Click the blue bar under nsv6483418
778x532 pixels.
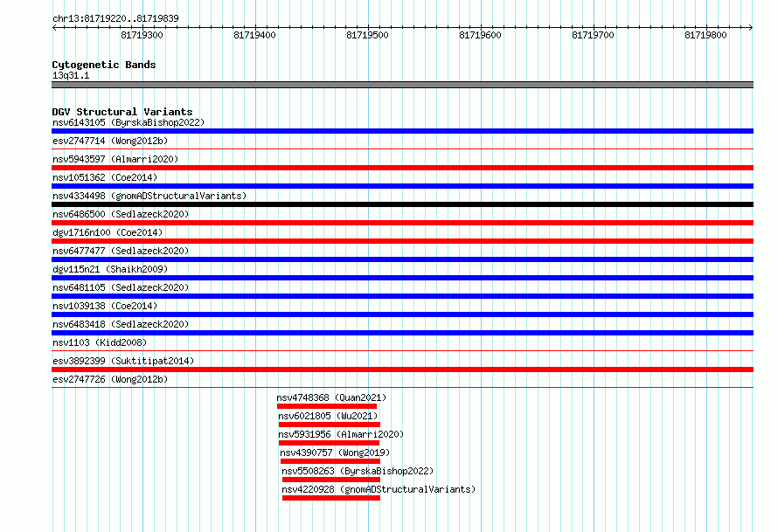coord(402,333)
